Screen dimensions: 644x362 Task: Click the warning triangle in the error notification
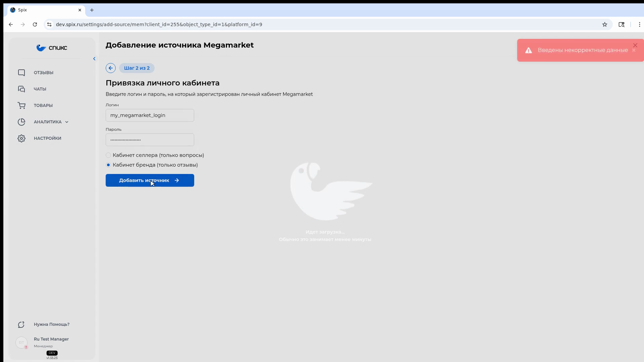pyautogui.click(x=529, y=50)
